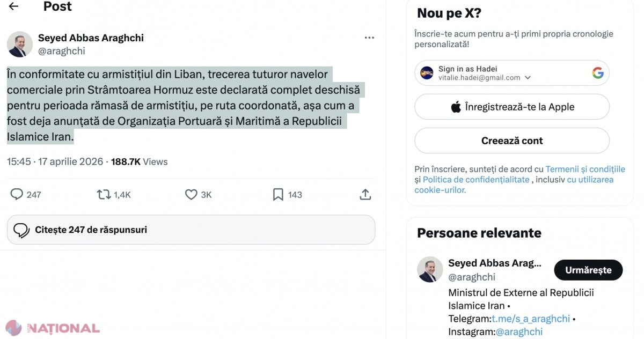Click the Creează cont button
The image size is (644, 339).
tap(512, 141)
